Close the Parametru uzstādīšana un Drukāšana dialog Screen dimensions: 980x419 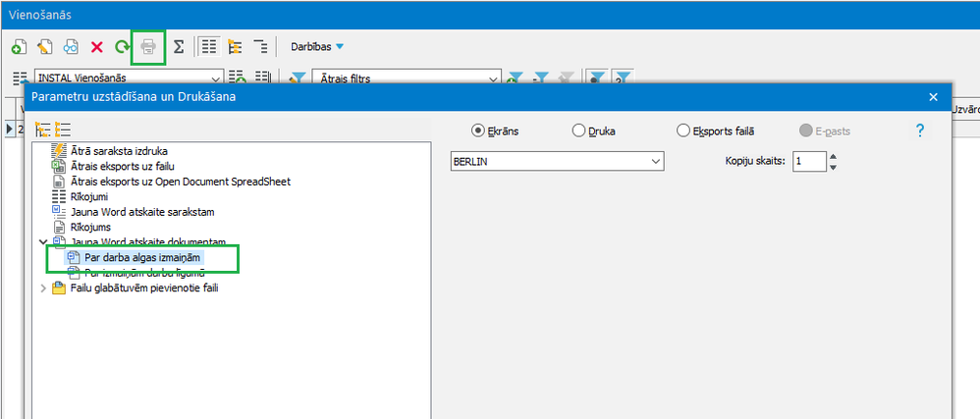click(933, 97)
